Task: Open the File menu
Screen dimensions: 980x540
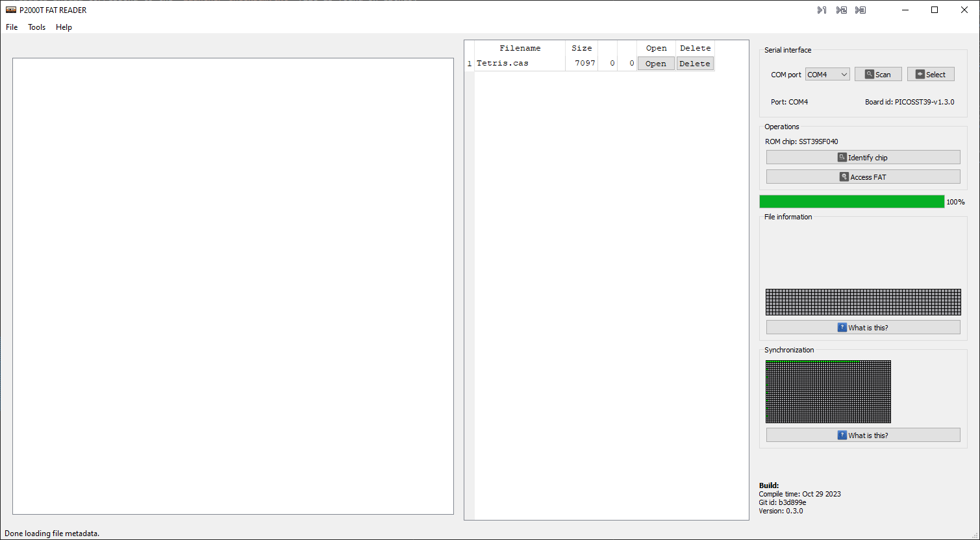Action: tap(12, 27)
